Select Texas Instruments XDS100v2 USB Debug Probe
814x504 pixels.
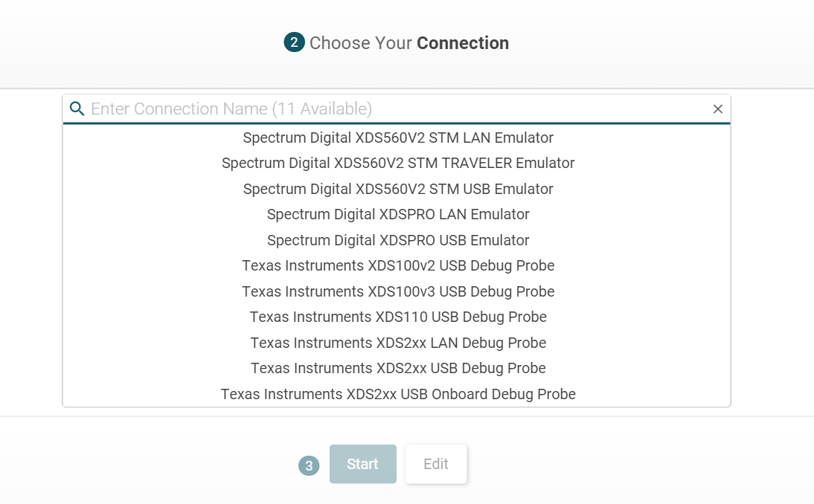(398, 265)
